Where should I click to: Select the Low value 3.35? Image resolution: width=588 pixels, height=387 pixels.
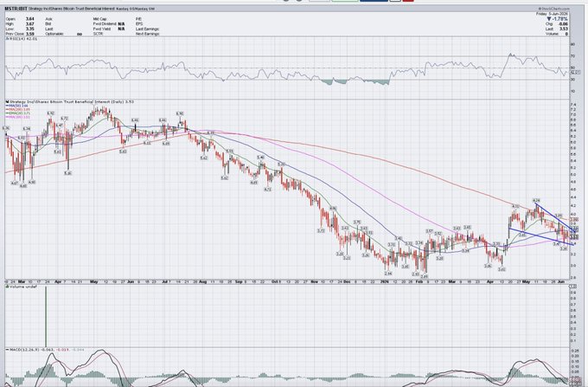[x=30, y=29]
